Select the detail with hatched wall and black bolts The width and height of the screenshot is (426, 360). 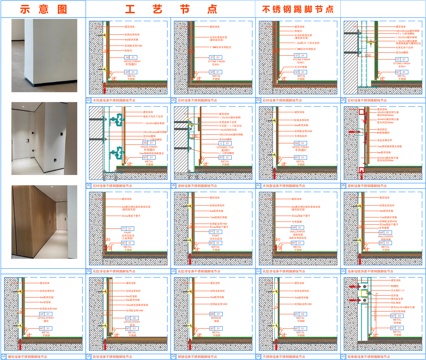(383, 58)
